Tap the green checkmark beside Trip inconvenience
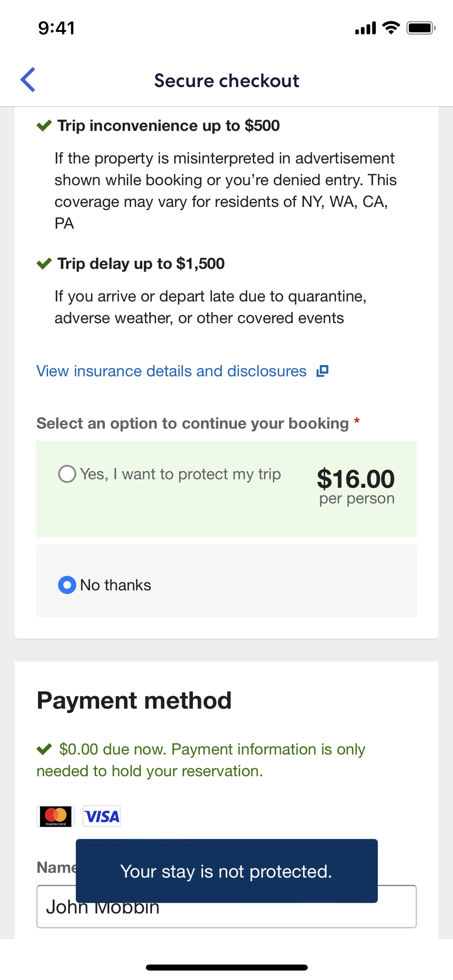453x980 pixels. [x=44, y=125]
